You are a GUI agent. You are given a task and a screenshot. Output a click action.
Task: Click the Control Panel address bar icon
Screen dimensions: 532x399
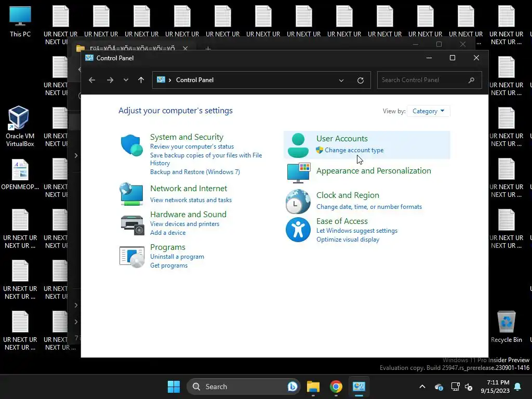[x=161, y=79]
